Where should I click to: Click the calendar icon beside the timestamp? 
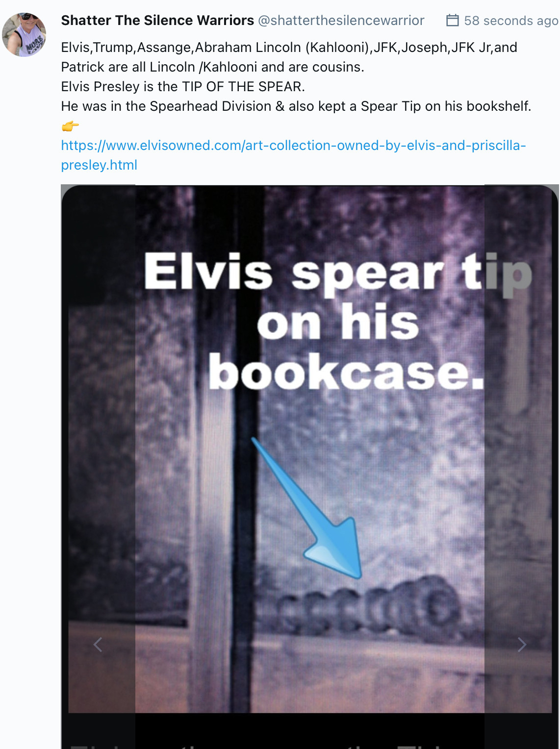452,21
